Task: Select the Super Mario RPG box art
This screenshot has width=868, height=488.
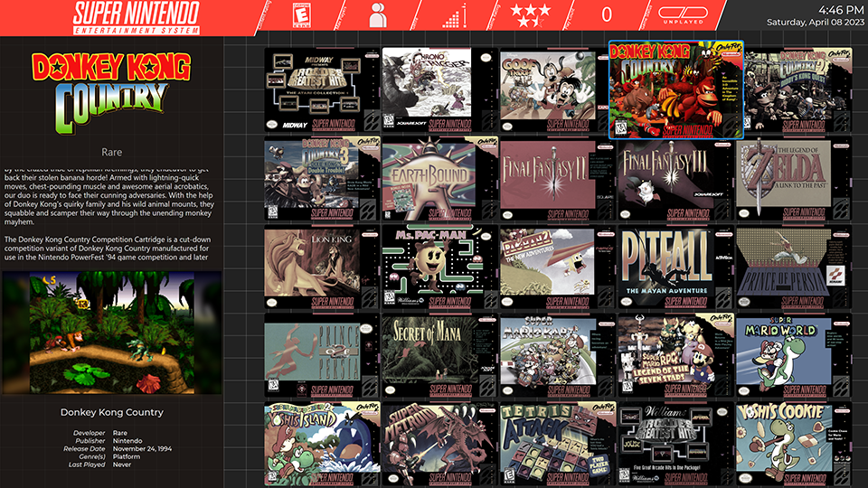Action: [x=675, y=355]
